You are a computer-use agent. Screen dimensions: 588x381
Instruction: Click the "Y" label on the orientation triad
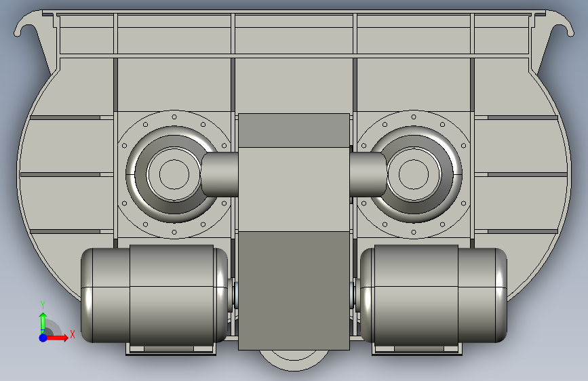pos(43,305)
